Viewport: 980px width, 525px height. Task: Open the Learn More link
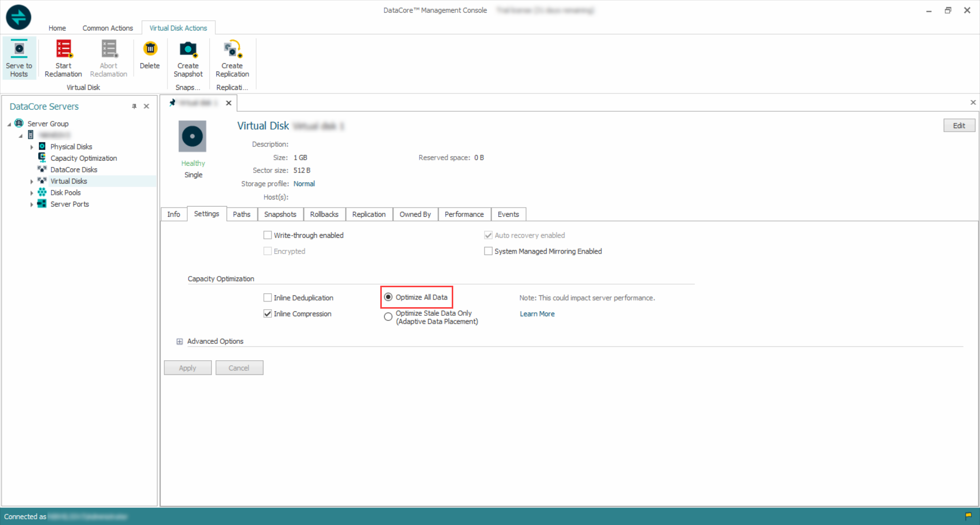pos(537,313)
